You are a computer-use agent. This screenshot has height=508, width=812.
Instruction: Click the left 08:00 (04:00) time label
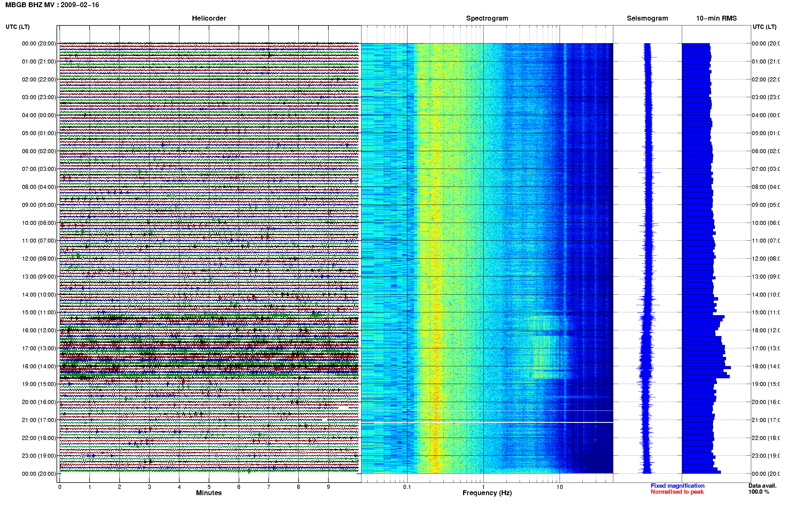[x=39, y=187]
